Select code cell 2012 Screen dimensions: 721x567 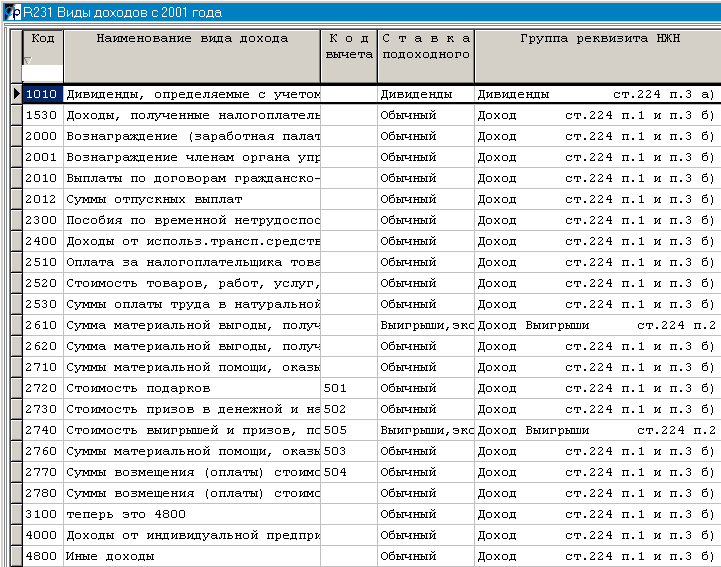(42, 199)
